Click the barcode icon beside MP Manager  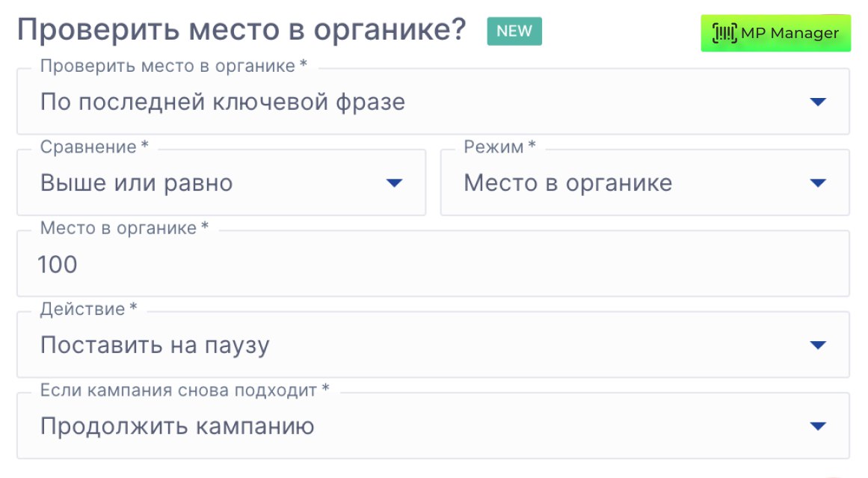pyautogui.click(x=724, y=33)
